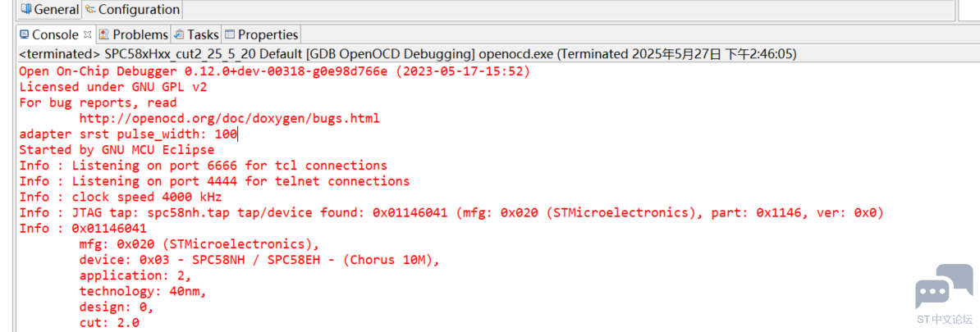Click the Console view monitor icon

25,34
